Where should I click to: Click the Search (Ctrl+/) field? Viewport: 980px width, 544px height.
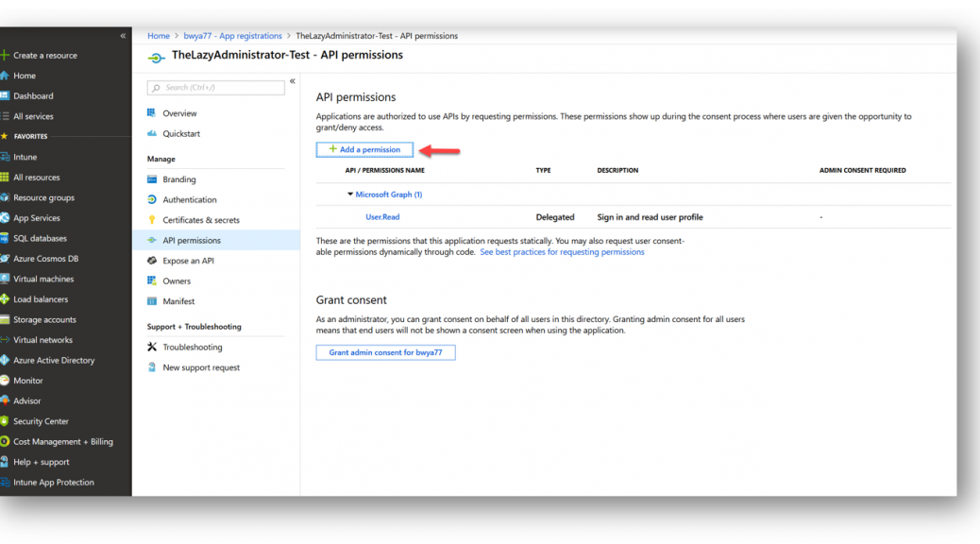[215, 88]
